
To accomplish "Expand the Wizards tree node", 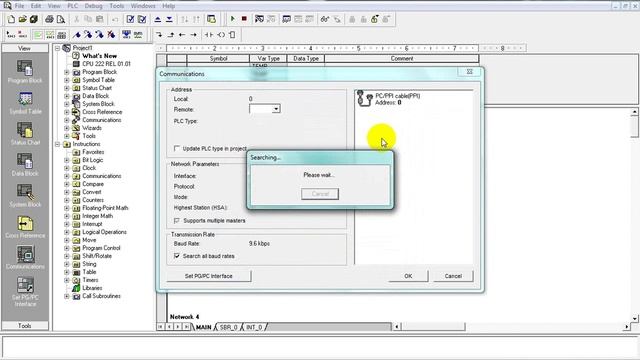I will click(x=67, y=128).
